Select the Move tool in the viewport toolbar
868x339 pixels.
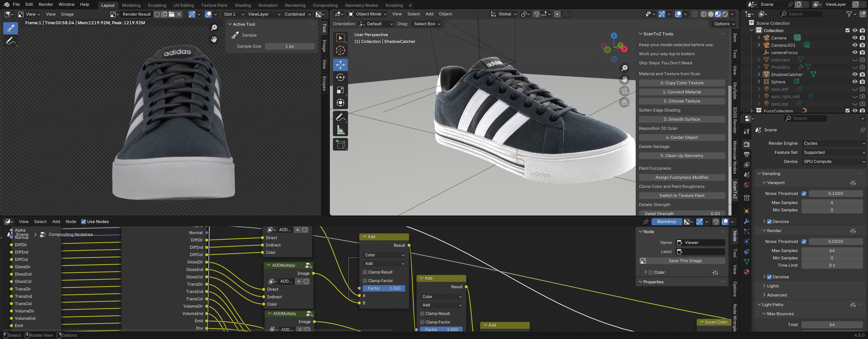340,65
